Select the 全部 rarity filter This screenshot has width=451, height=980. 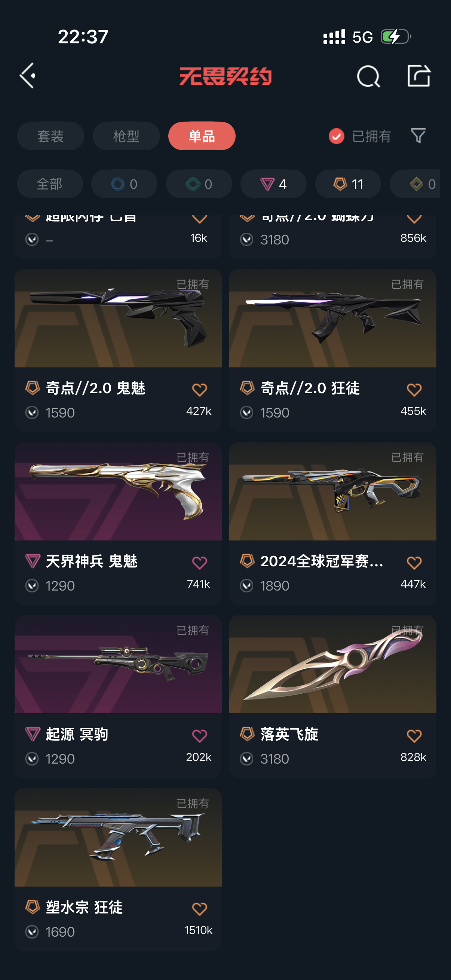point(49,184)
